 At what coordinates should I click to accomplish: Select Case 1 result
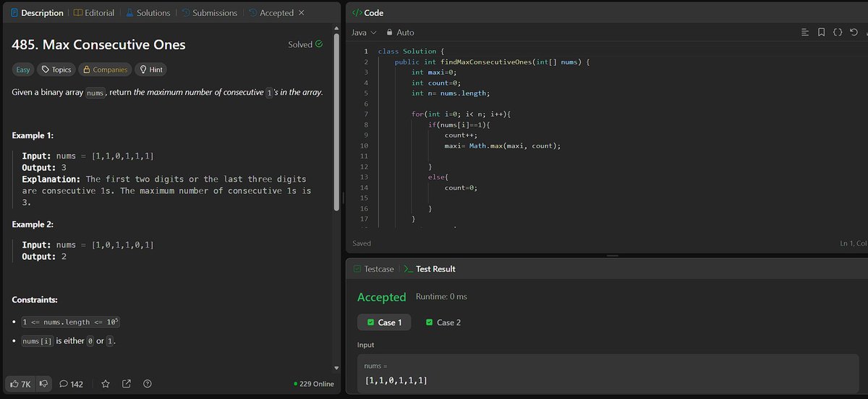pyautogui.click(x=384, y=322)
